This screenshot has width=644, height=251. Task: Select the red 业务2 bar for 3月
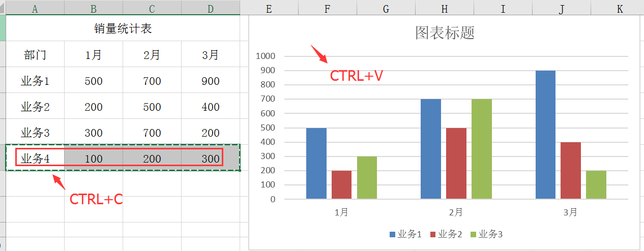click(571, 170)
